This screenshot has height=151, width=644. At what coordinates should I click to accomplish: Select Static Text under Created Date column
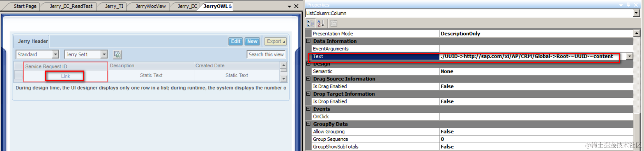(236, 75)
